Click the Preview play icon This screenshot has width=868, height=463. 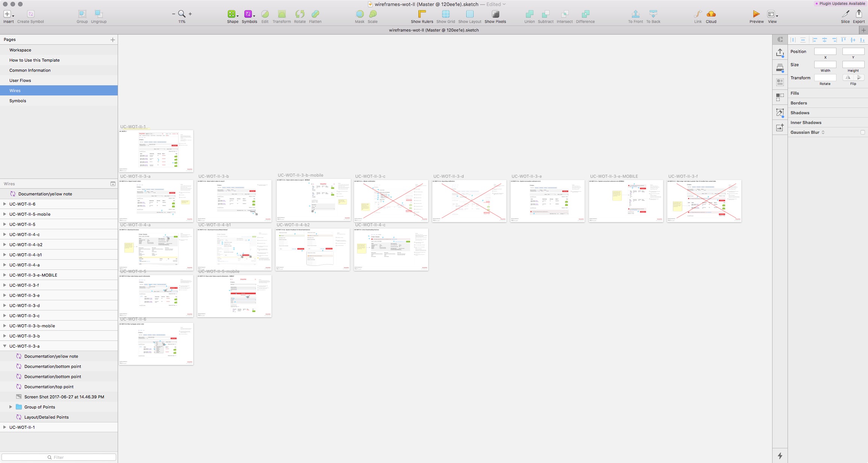coord(756,14)
